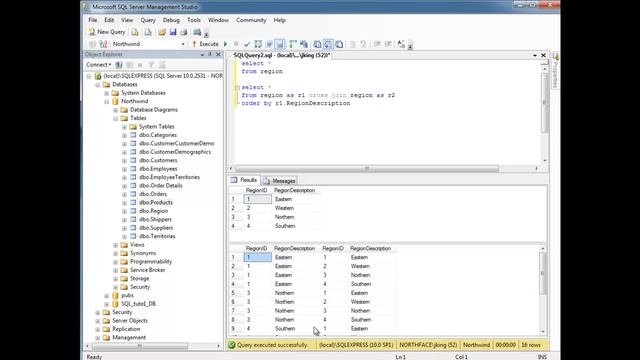Open the Connect dropdown in Object Explorer
This screenshot has height=360, width=640.
tap(98, 64)
